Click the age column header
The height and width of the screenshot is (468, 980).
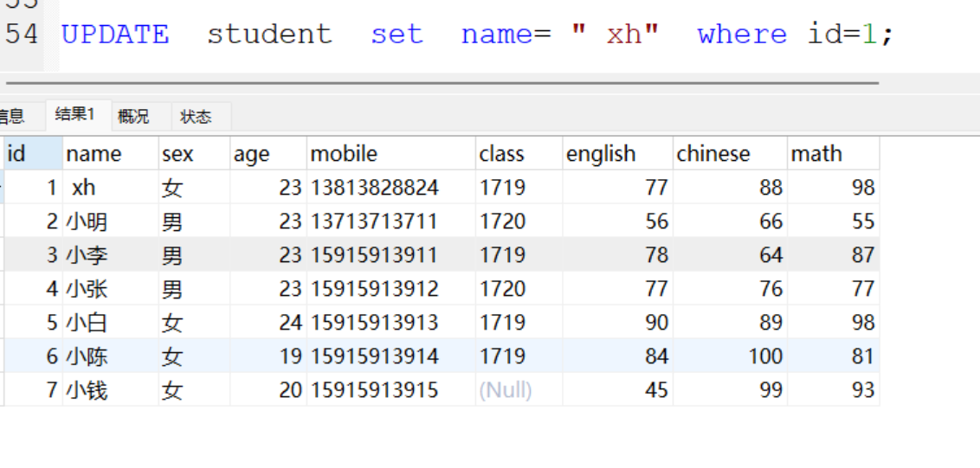(x=268, y=154)
